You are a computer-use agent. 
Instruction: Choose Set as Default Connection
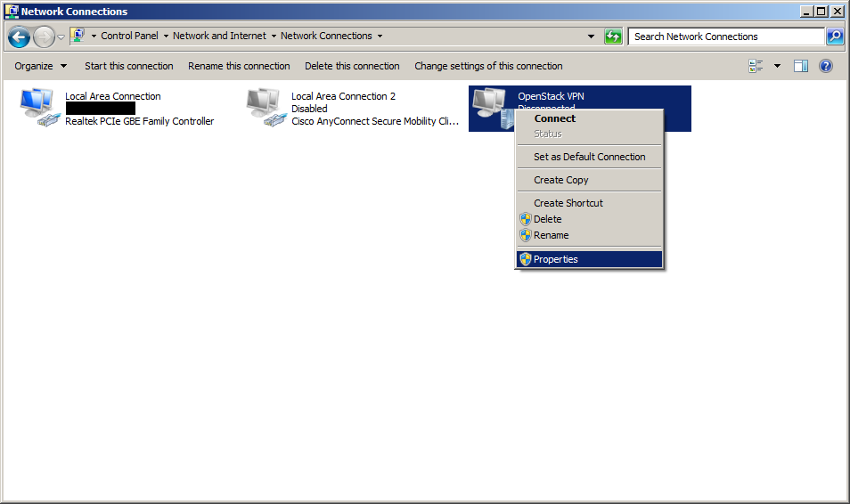point(589,157)
